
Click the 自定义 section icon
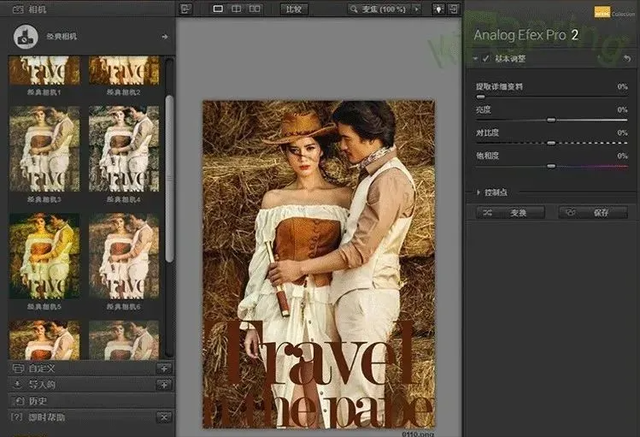(x=18, y=368)
